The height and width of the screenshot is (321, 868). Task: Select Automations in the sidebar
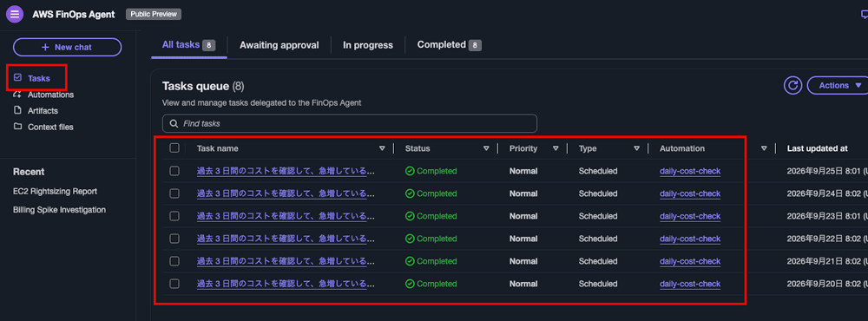(x=50, y=95)
